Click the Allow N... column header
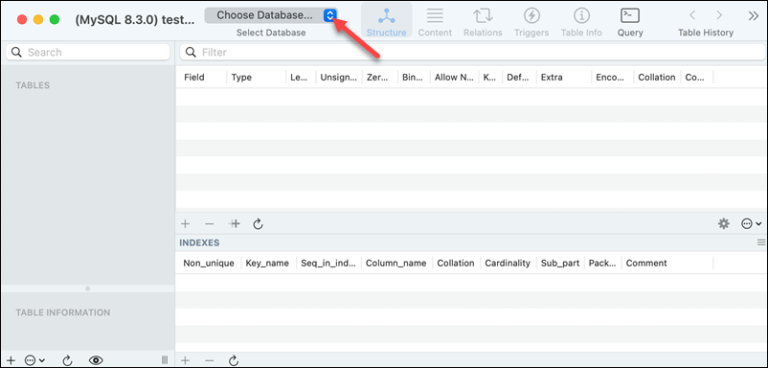This screenshot has width=768, height=368. (454, 77)
